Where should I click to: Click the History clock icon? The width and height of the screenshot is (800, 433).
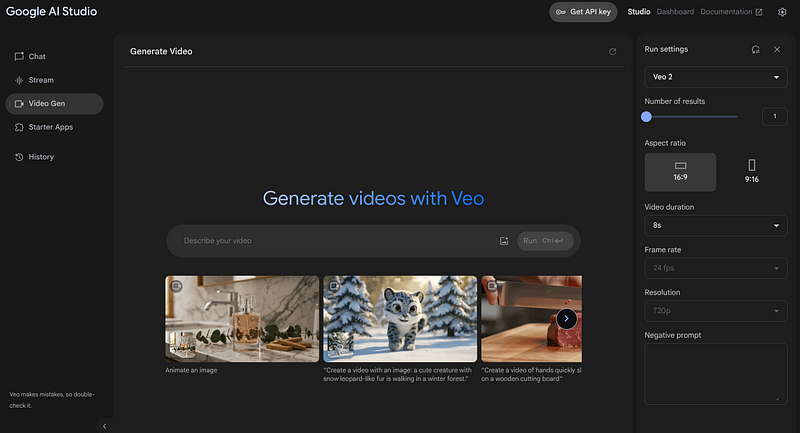(x=19, y=157)
